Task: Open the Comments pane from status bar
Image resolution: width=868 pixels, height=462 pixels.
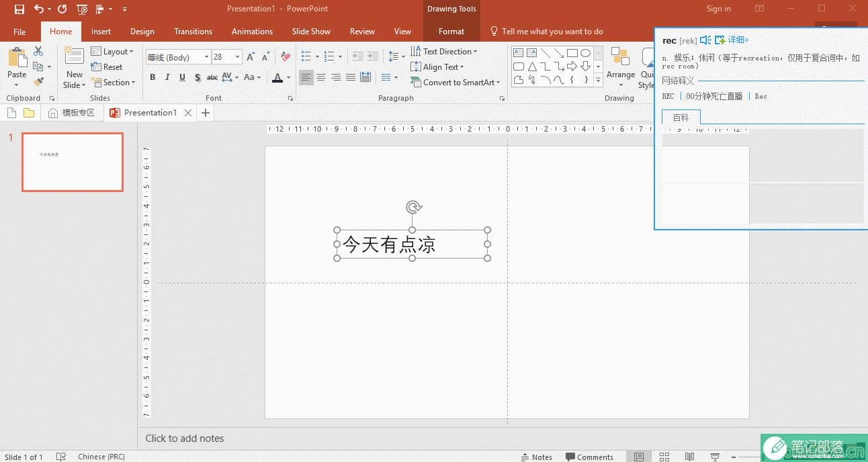Action: (x=589, y=457)
